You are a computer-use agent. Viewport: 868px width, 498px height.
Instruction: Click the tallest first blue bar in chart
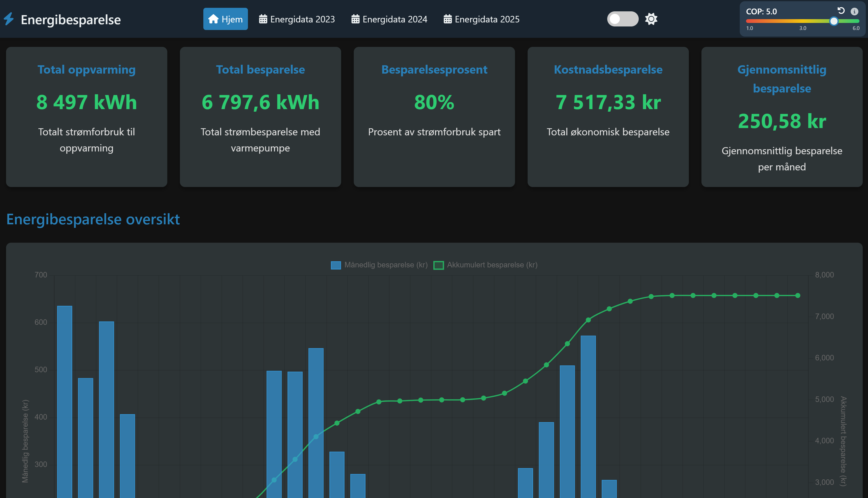[x=65, y=401]
